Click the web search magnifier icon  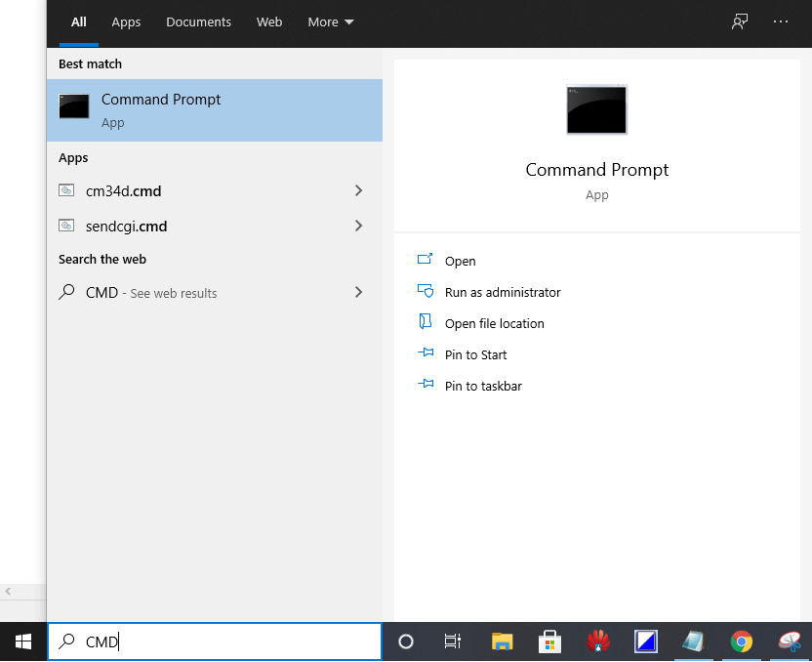66,292
